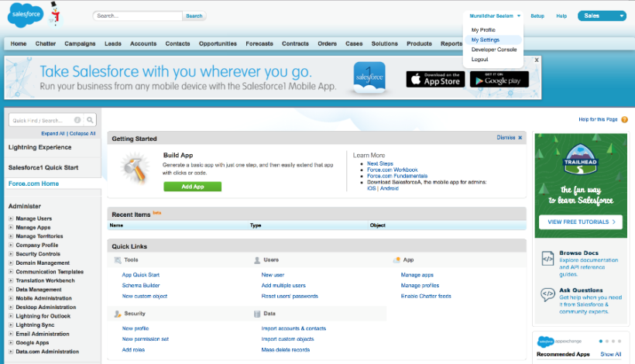This screenshot has width=635, height=364.
Task: Click the Ask Questions chat icon
Action: [547, 294]
